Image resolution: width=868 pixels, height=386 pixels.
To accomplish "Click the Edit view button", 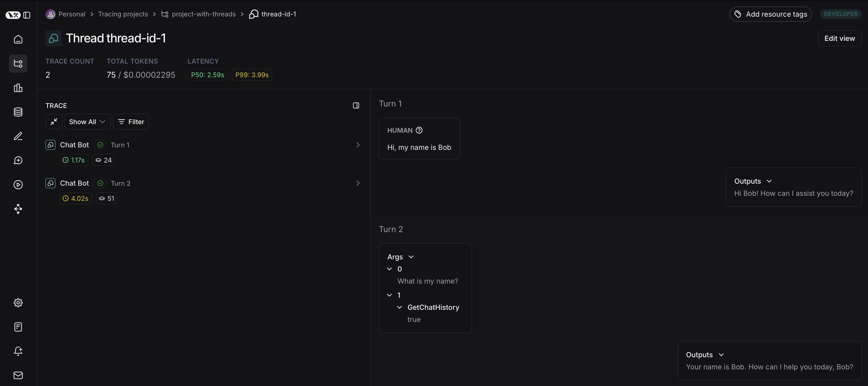I will click(839, 38).
